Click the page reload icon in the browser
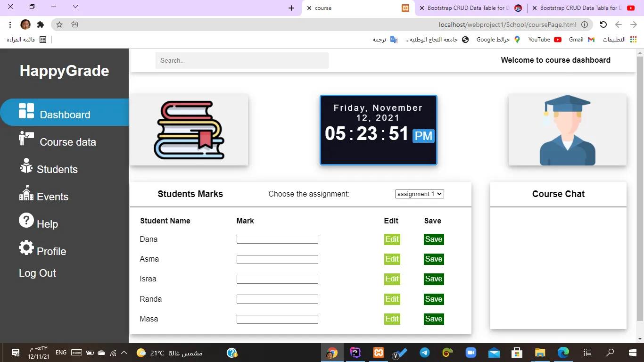Image resolution: width=644 pixels, height=362 pixels. [603, 25]
